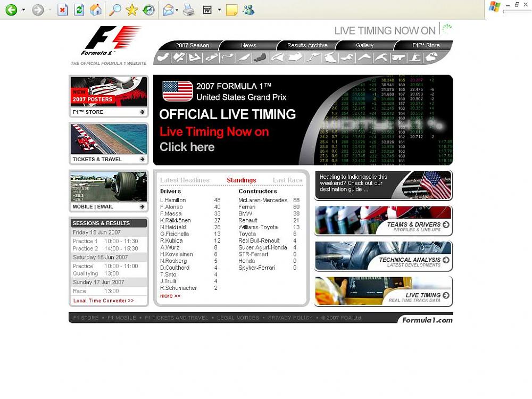This screenshot has width=532, height=399.
Task: Select the Australian Grand Prix circuit icon
Action: click(162, 57)
